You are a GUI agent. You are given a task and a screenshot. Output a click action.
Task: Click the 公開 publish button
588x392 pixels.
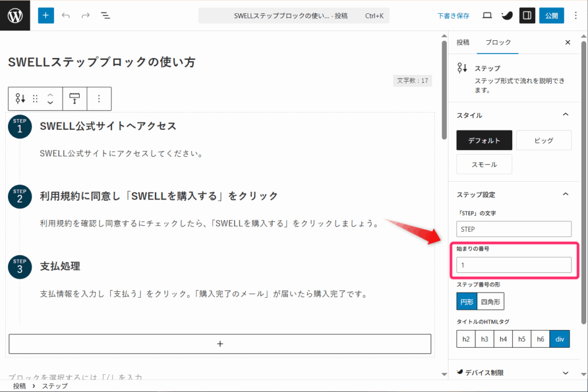pyautogui.click(x=551, y=16)
